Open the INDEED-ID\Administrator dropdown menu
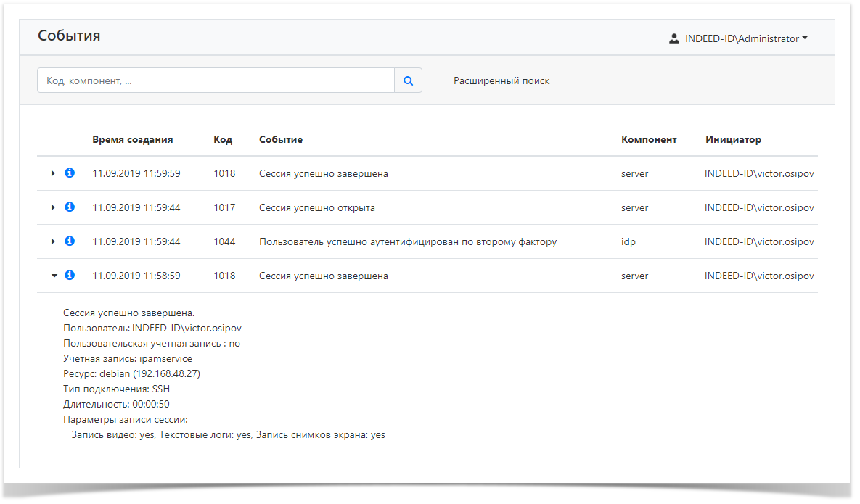The width and height of the screenshot is (860, 504). [x=745, y=38]
